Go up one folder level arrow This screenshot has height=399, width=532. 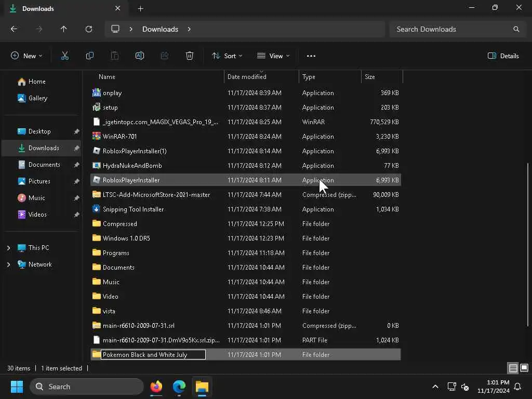tap(64, 29)
